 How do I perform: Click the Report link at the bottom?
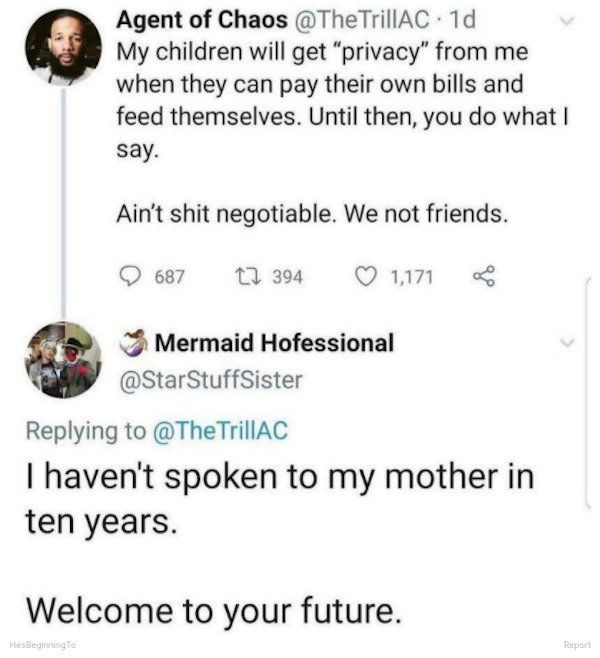[577, 646]
